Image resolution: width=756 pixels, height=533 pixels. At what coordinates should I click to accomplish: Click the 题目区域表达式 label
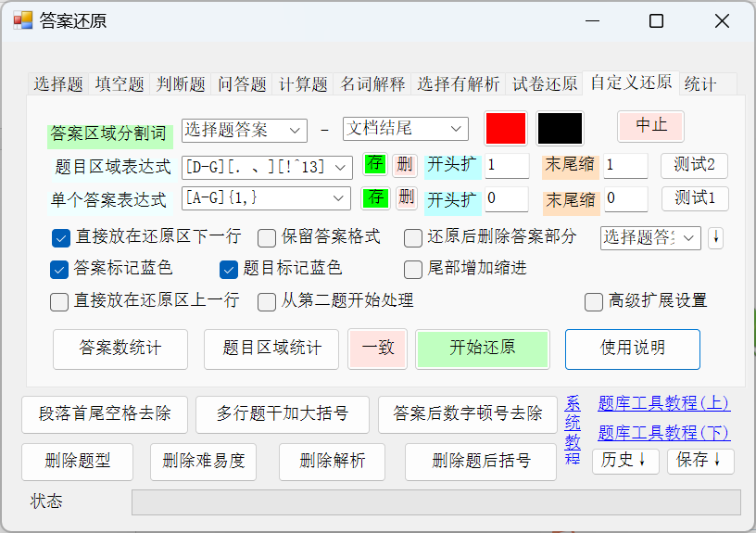point(113,167)
